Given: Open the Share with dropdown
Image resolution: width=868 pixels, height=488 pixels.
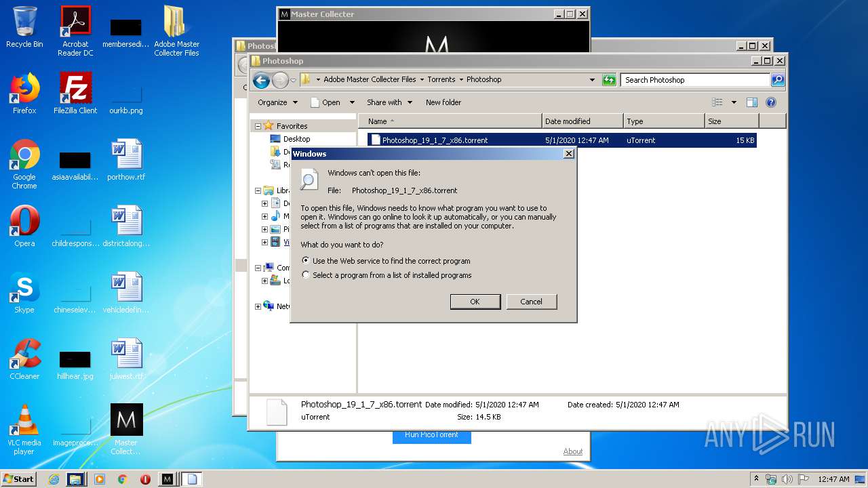Looking at the screenshot, I should 389,102.
